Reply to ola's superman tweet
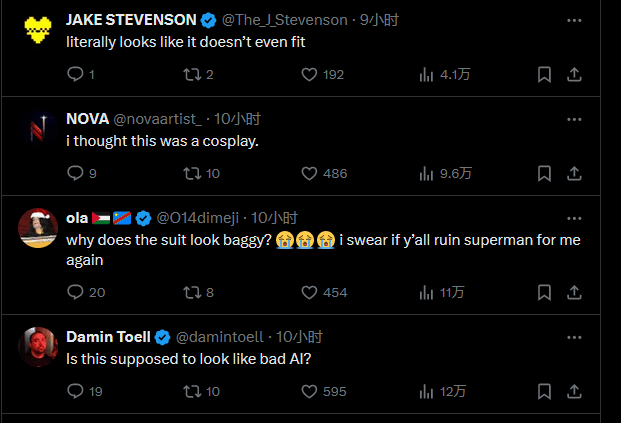 76,292
